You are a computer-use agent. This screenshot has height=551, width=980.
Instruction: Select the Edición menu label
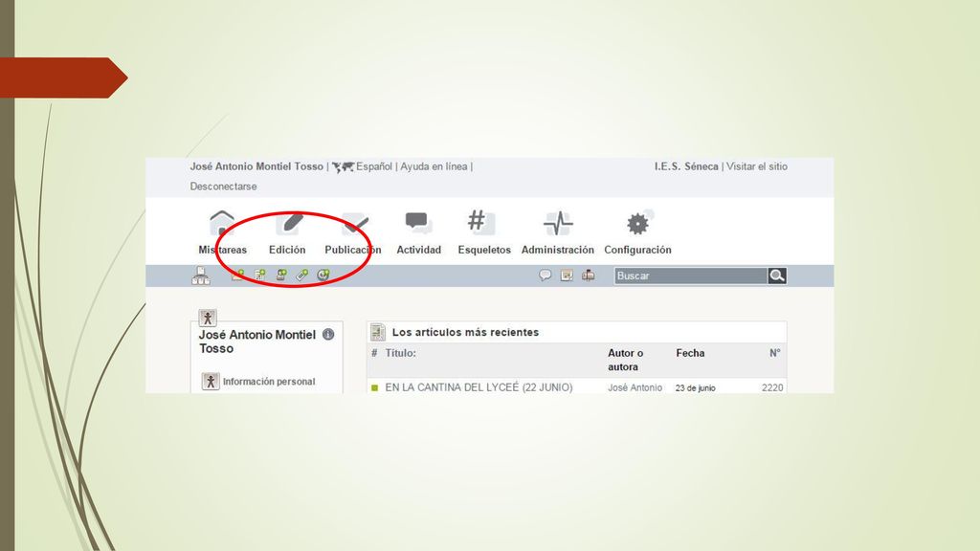coord(287,250)
